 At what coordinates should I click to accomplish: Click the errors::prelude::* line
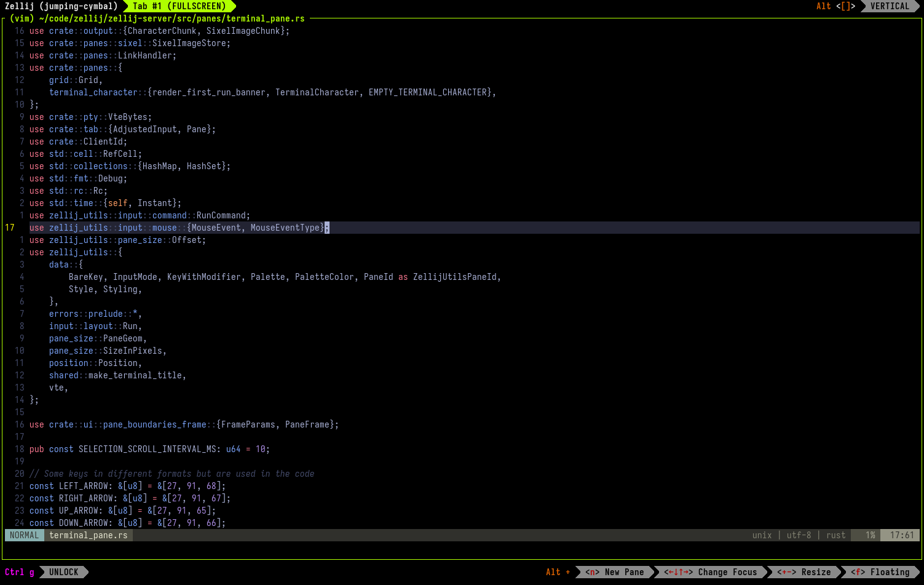click(96, 314)
